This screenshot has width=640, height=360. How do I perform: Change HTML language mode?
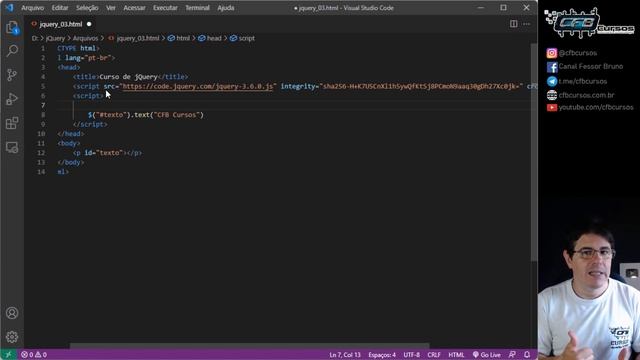456,355
